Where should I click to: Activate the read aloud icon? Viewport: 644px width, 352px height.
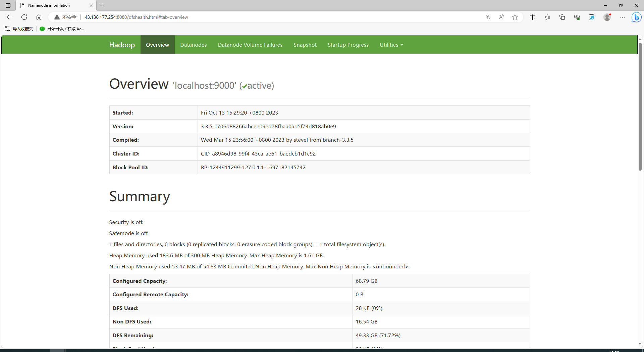tap(501, 17)
